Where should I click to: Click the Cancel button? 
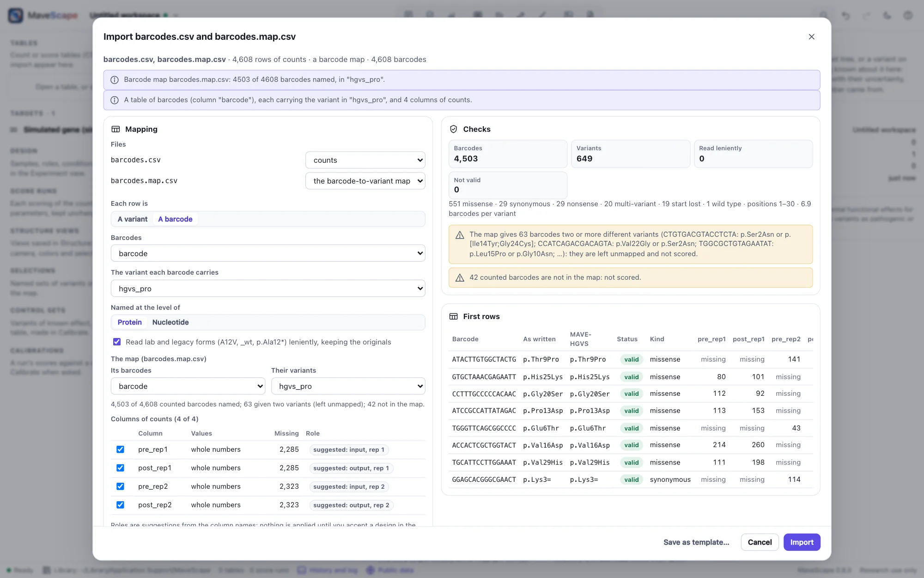click(760, 542)
